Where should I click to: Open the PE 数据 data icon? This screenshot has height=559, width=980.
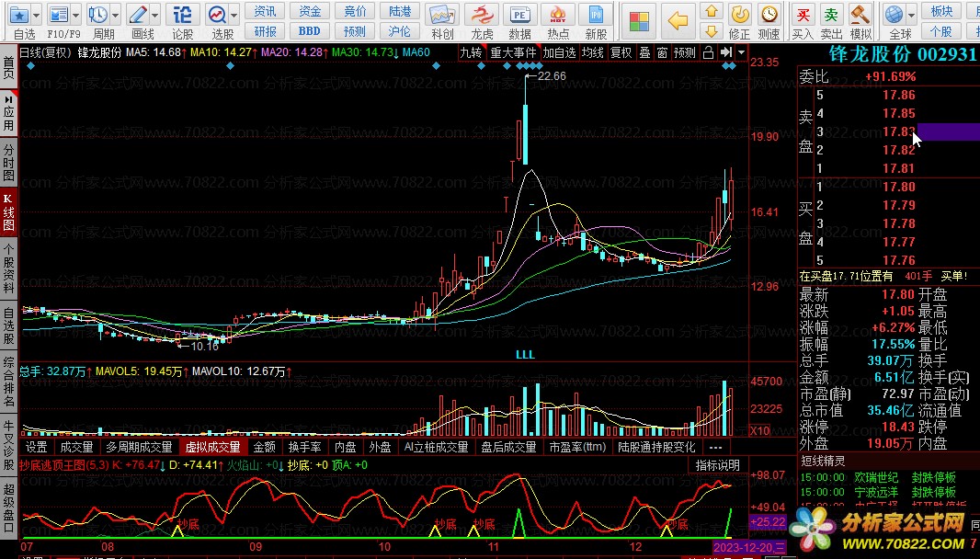519,15
